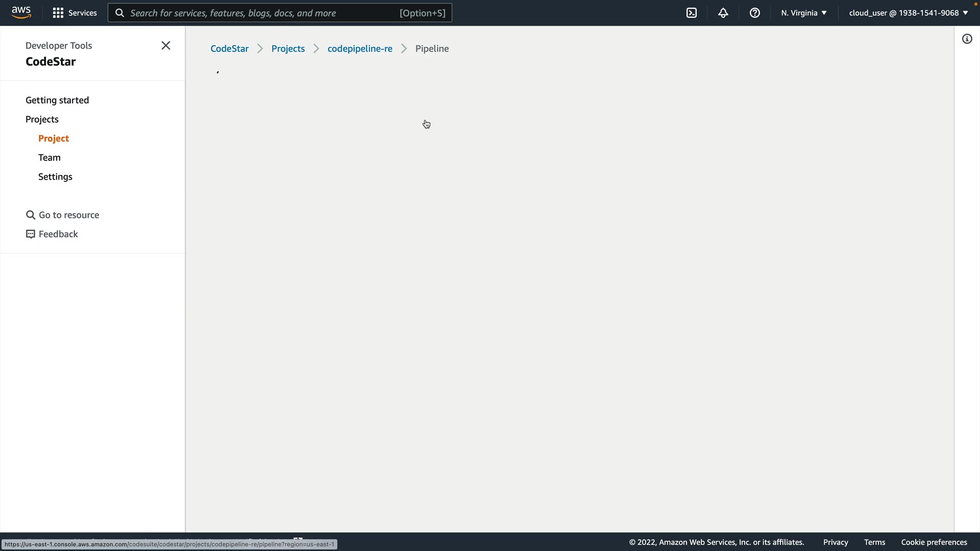980x551 pixels.
Task: Close the CodeStar side navigation
Action: click(x=166, y=46)
